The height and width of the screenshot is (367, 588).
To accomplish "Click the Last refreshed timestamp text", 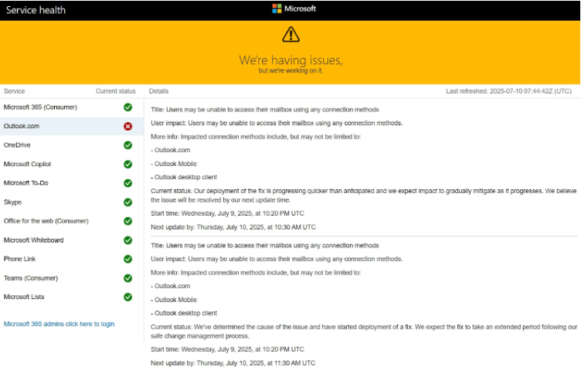I will point(508,91).
